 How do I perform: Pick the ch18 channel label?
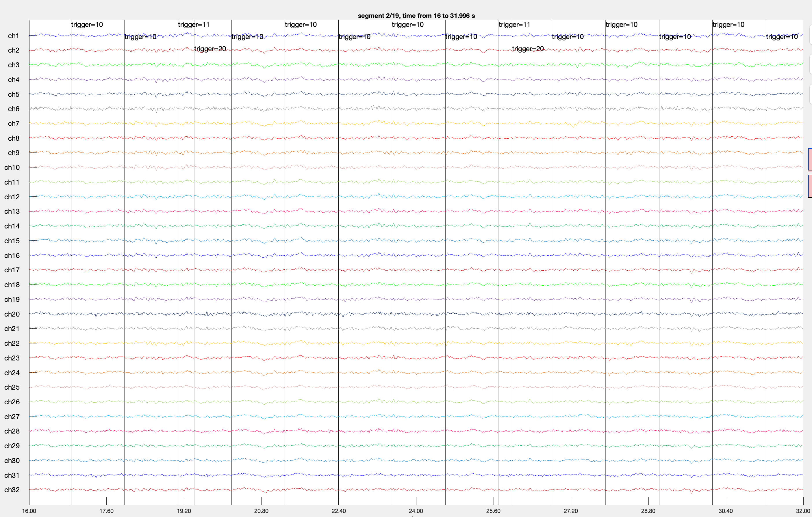click(x=12, y=285)
